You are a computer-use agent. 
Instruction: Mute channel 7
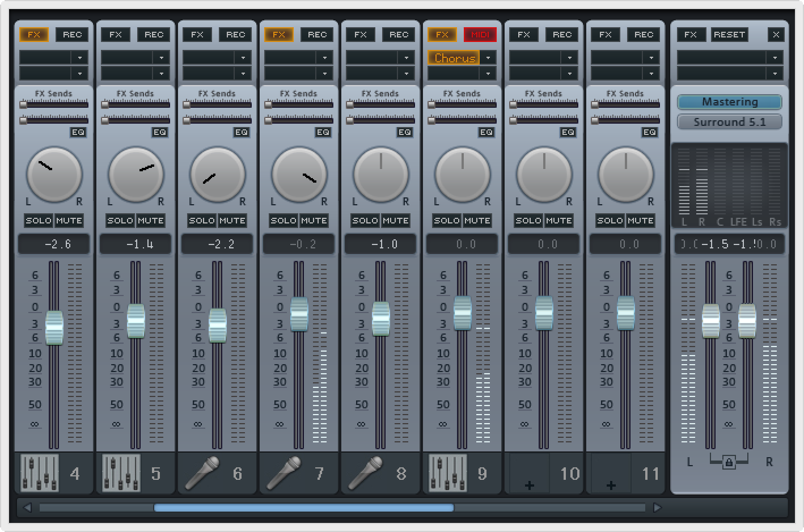pyautogui.click(x=314, y=221)
